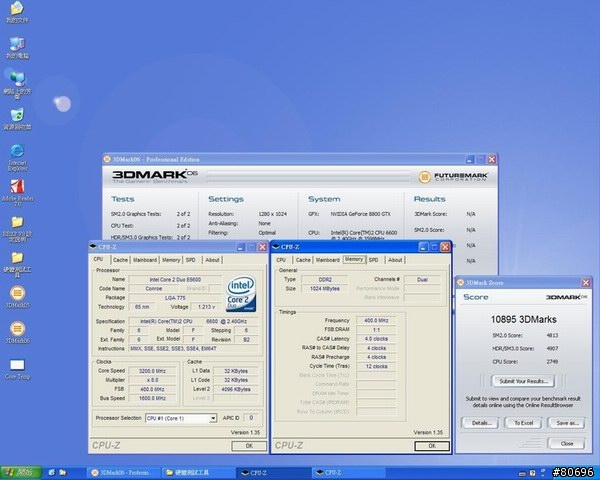Click the To Excel button
This screenshot has height=480, width=600.
click(x=523, y=423)
